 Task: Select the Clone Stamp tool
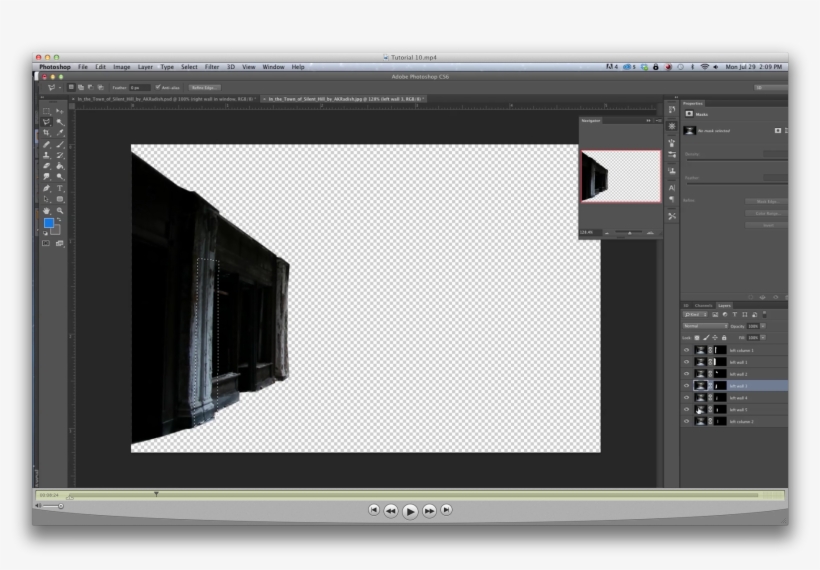pos(47,155)
